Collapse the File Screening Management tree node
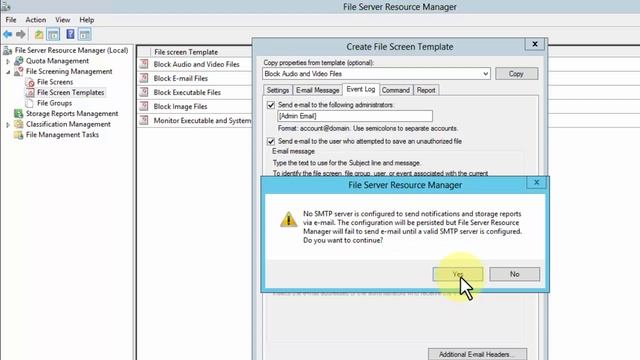The height and width of the screenshot is (360, 640). 8,72
